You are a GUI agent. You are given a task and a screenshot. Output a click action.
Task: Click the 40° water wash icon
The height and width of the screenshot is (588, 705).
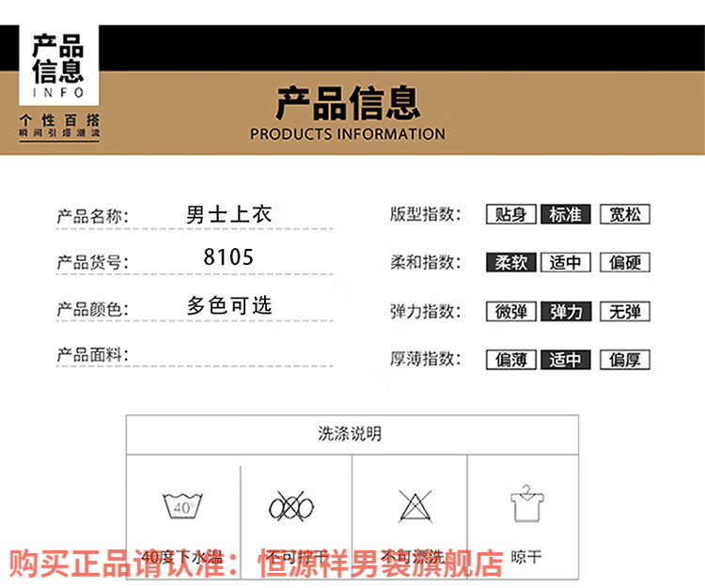[182, 507]
